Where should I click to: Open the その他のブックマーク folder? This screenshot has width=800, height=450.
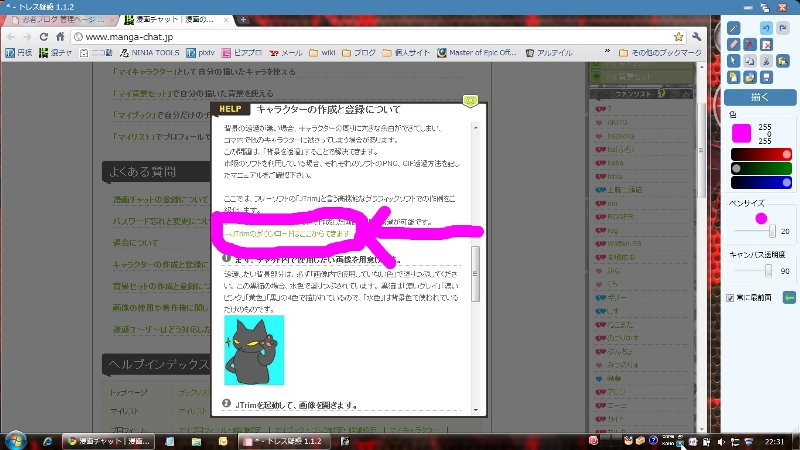pos(660,53)
